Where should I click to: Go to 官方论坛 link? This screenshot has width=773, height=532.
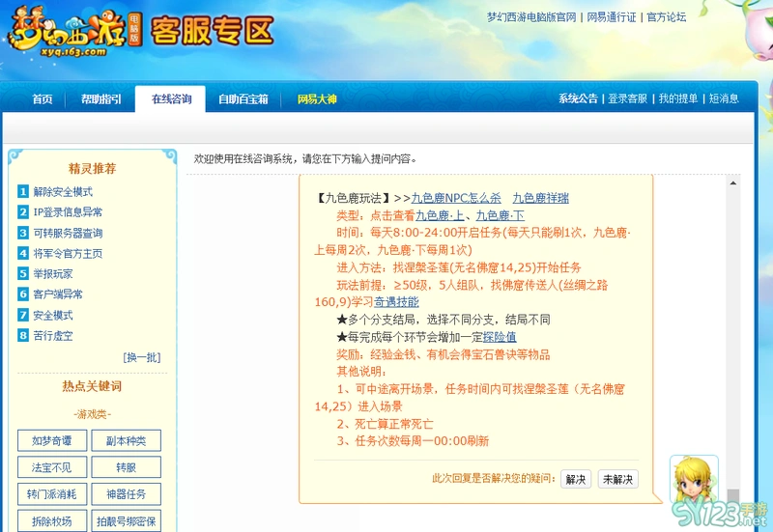(x=666, y=17)
